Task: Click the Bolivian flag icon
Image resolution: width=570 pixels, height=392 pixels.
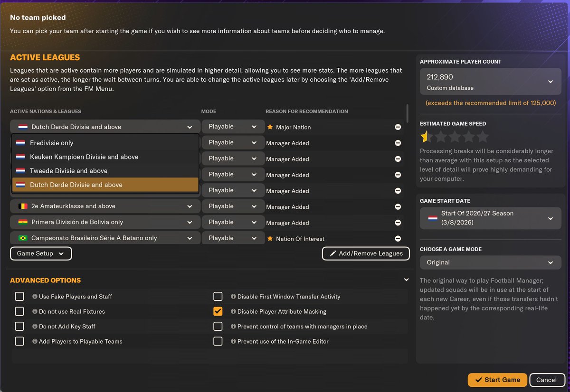Action: [x=23, y=222]
